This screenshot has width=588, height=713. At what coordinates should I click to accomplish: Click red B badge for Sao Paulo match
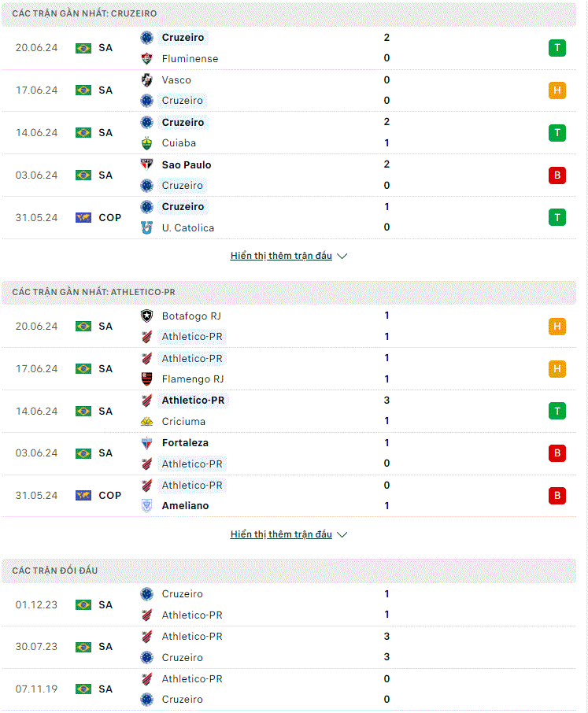click(557, 175)
